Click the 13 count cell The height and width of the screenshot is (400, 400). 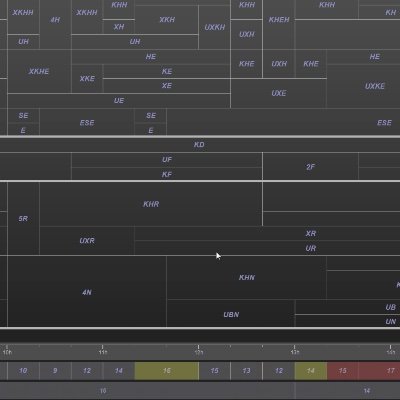tap(247, 371)
